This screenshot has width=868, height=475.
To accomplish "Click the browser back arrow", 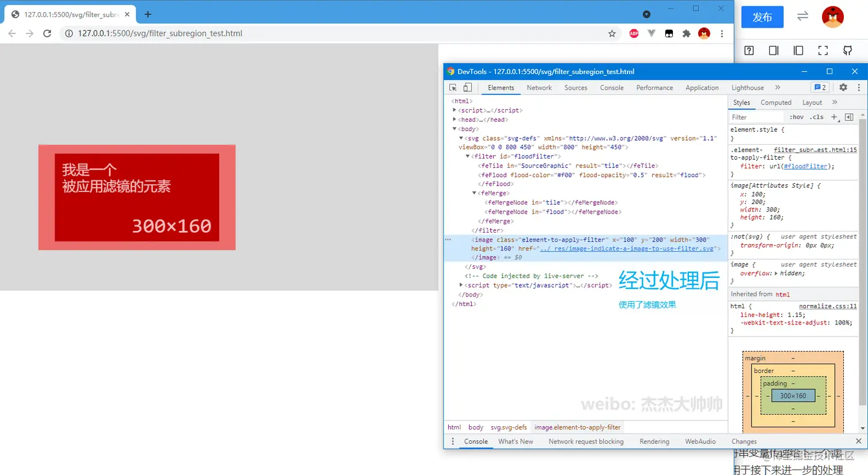I will 12,33.
